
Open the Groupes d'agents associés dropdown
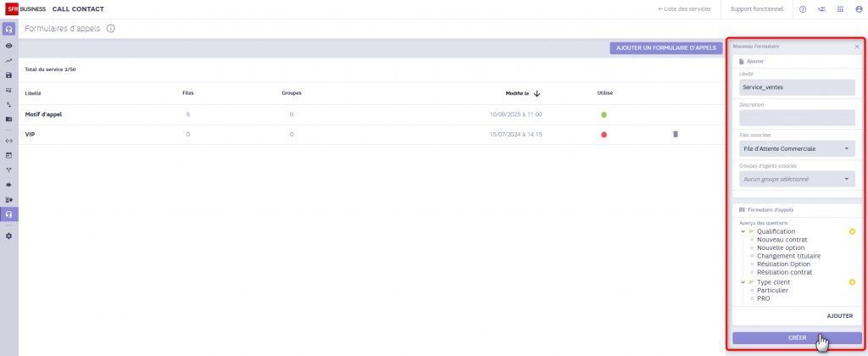pos(797,179)
